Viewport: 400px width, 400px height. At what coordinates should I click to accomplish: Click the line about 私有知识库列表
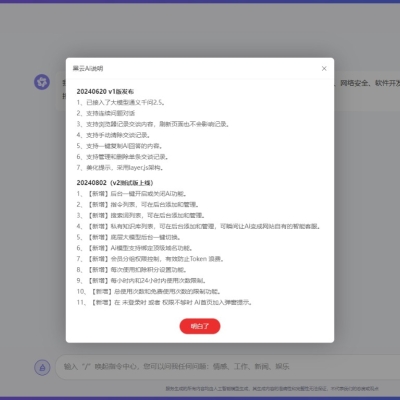coord(199,226)
